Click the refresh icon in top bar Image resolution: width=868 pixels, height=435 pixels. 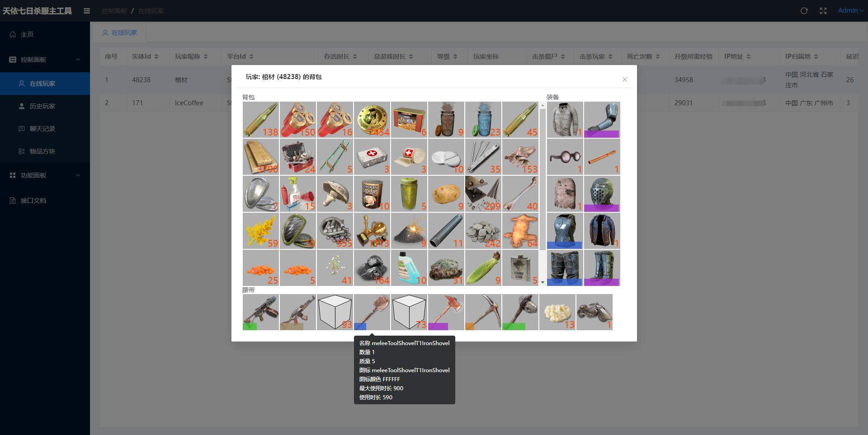[804, 11]
